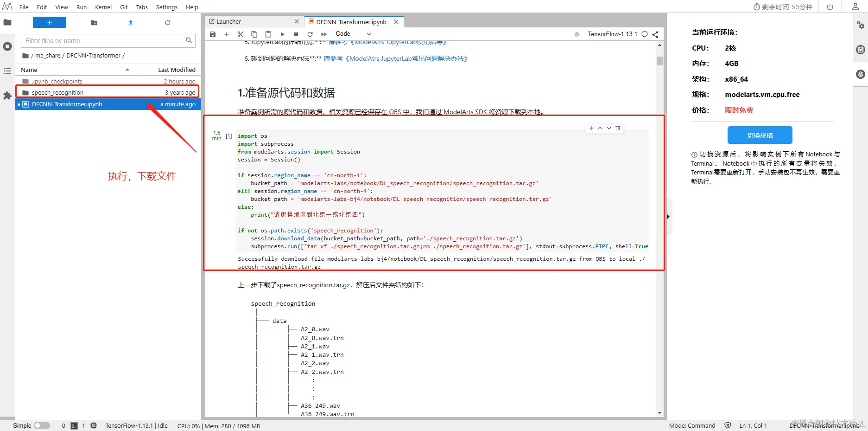Open the running terminals and kernels panel
The width and height of the screenshot is (868, 431).
(7, 46)
